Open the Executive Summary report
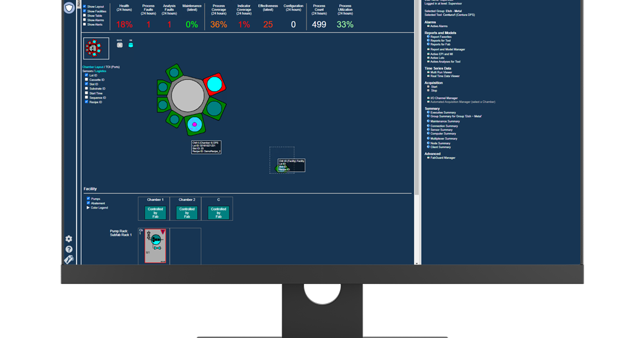The height and width of the screenshot is (338, 644). [x=442, y=112]
